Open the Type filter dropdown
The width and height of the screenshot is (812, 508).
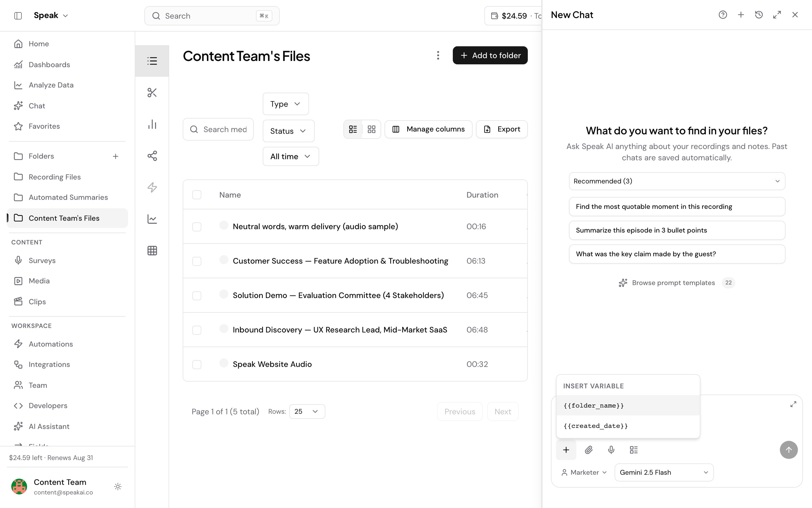[286, 104]
